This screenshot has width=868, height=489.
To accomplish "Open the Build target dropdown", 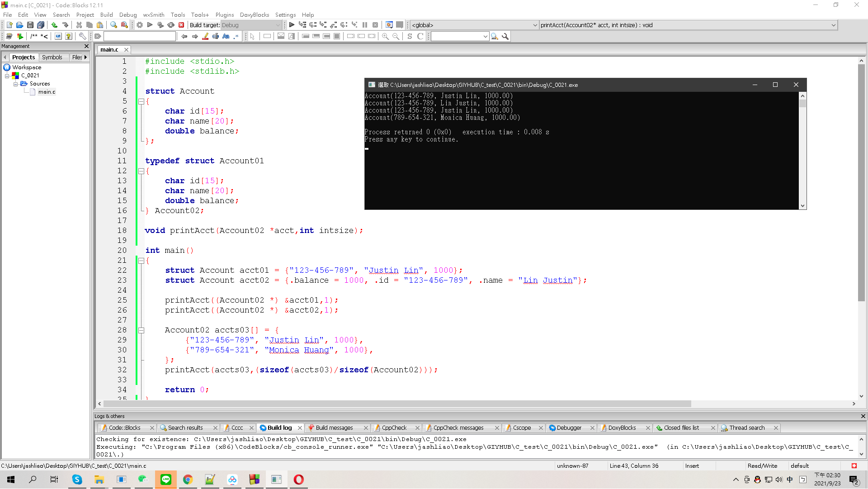I will click(x=251, y=25).
